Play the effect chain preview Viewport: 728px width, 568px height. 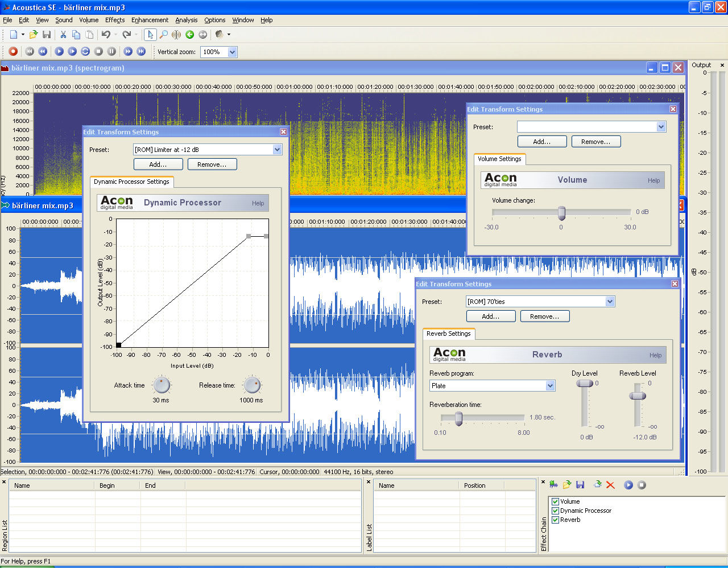pyautogui.click(x=628, y=485)
